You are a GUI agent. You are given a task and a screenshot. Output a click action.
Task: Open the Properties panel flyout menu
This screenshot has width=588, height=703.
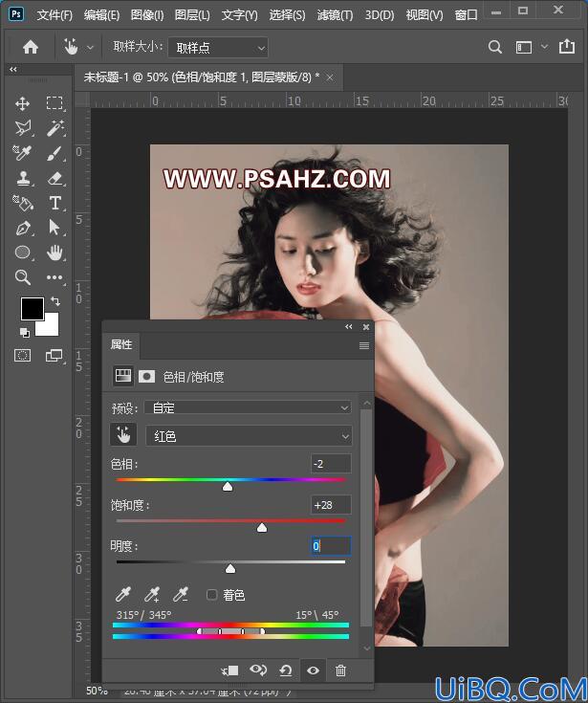click(364, 345)
